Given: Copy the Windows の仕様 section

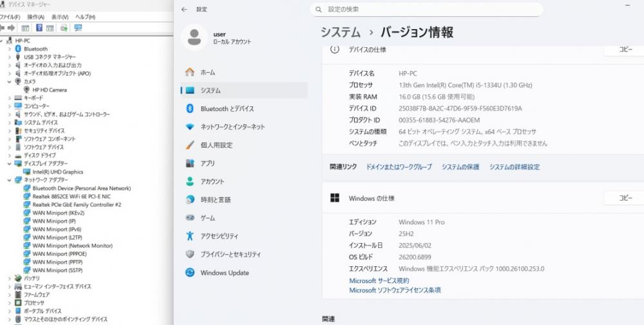Looking at the screenshot, I should tap(625, 198).
